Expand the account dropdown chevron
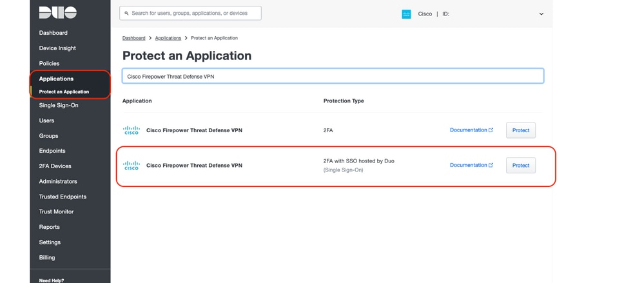The width and height of the screenshot is (644, 283). pyautogui.click(x=542, y=14)
